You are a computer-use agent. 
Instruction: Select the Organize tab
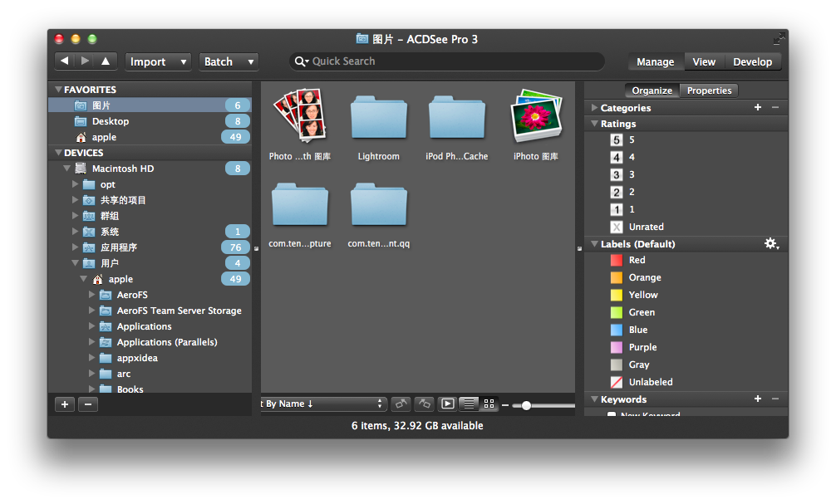[x=652, y=91]
